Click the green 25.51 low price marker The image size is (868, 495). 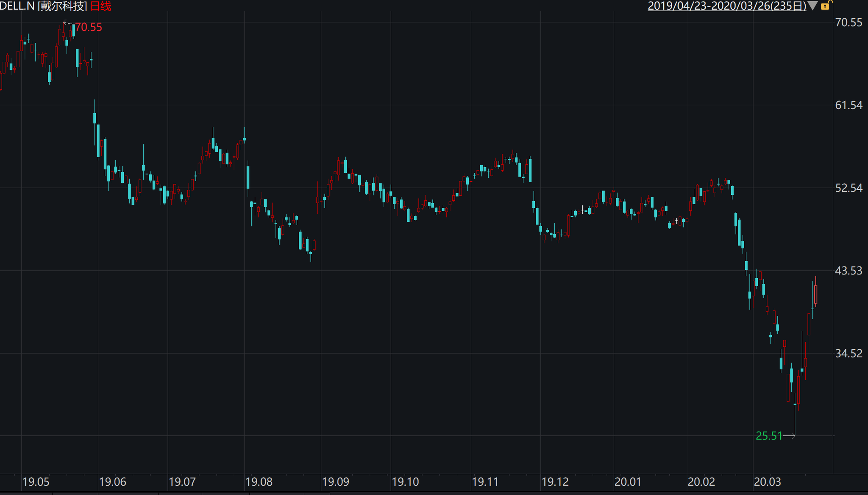pyautogui.click(x=769, y=436)
